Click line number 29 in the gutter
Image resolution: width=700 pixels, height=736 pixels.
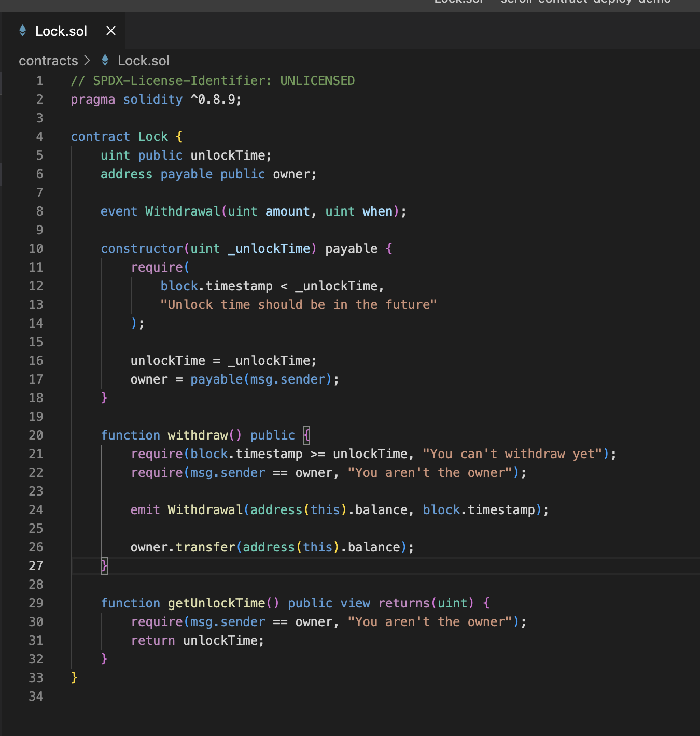(x=36, y=603)
